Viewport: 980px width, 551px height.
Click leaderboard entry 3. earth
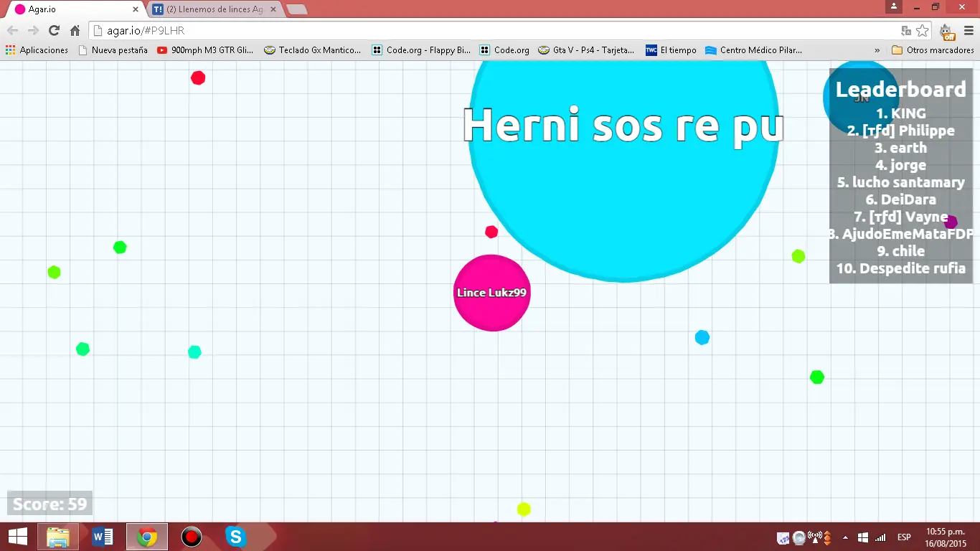tap(901, 148)
